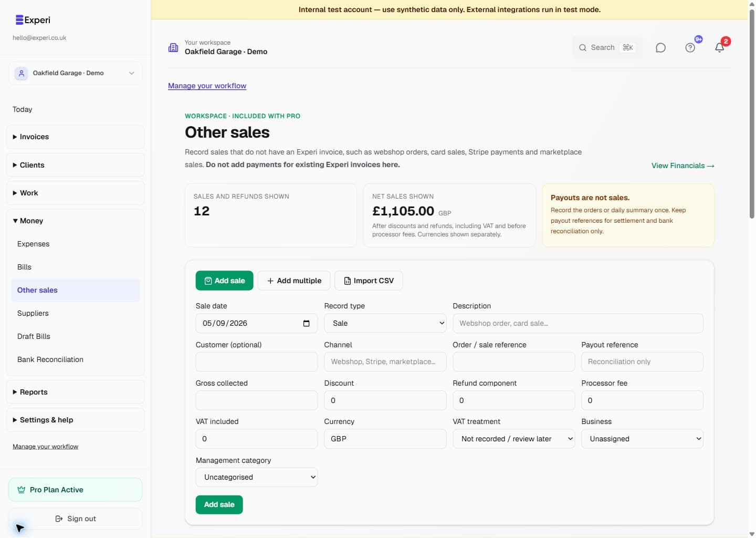The width and height of the screenshot is (756, 538).
Task: Select Other sales in the sidebar
Action: pyautogui.click(x=76, y=290)
